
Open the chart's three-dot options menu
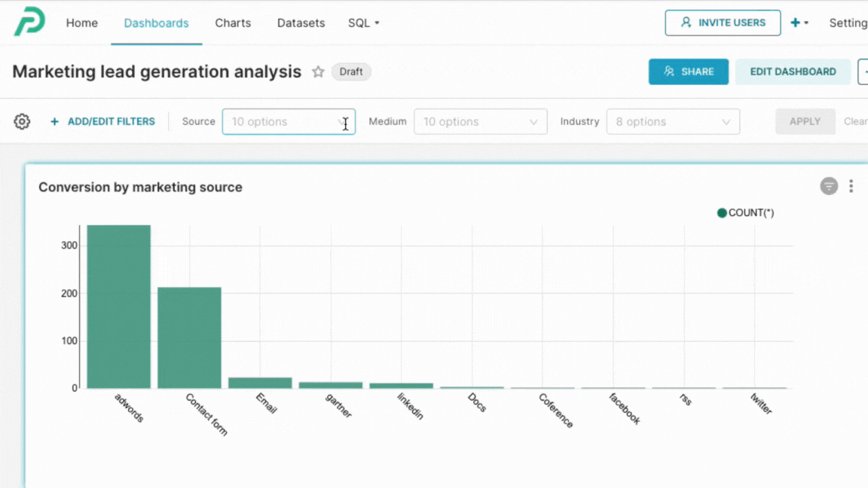click(851, 186)
